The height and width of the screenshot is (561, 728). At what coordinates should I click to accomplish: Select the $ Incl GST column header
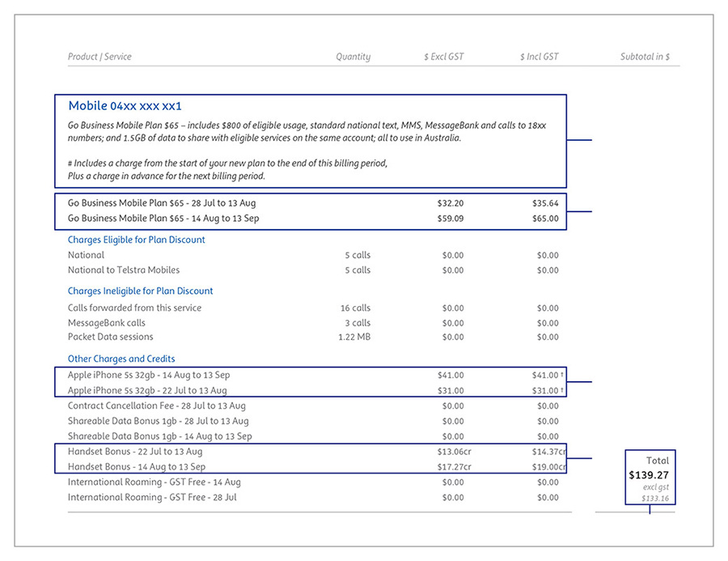(x=539, y=57)
